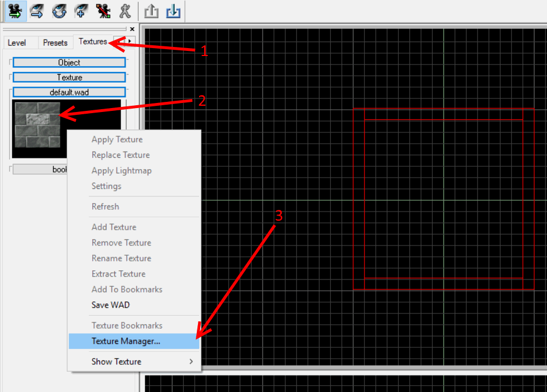547x392 pixels.
Task: Select the stone brick texture thumbnail
Action: tap(37, 125)
